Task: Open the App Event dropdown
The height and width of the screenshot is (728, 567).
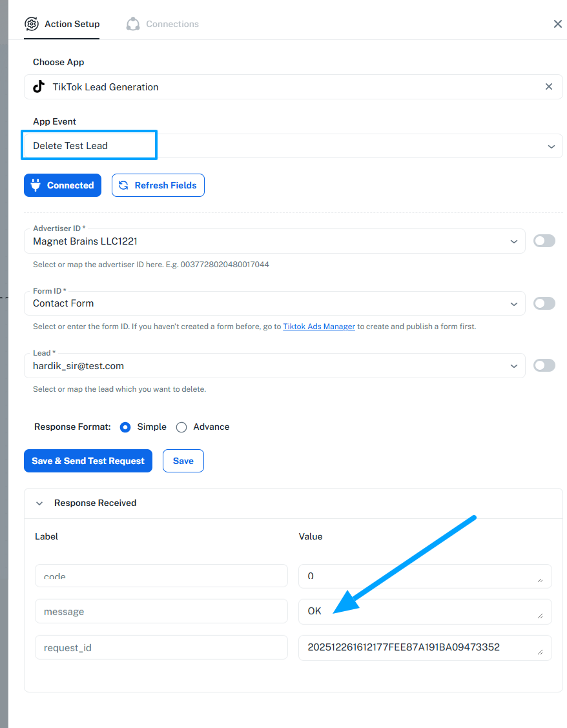Action: click(551, 147)
